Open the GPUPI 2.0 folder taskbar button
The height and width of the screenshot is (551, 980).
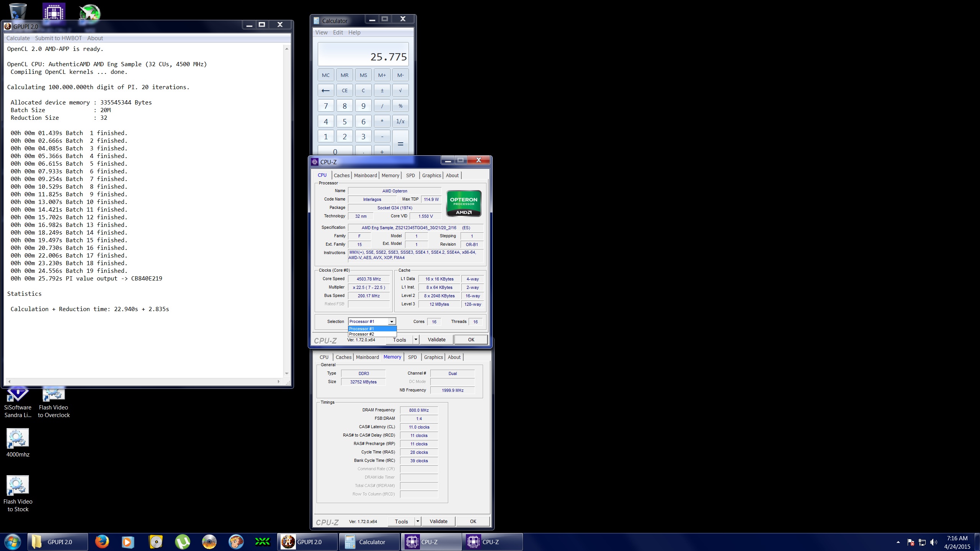click(x=58, y=542)
